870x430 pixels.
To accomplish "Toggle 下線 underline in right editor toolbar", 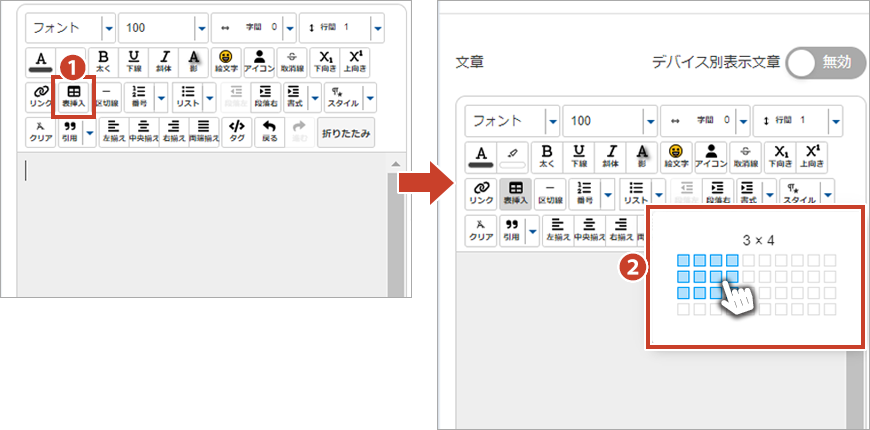I will (x=579, y=155).
